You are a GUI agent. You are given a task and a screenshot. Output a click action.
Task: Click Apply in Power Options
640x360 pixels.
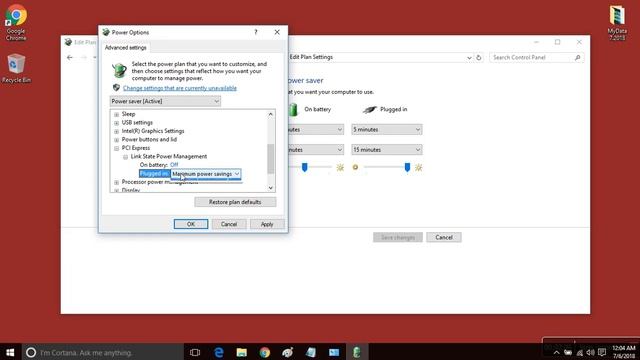click(x=267, y=224)
